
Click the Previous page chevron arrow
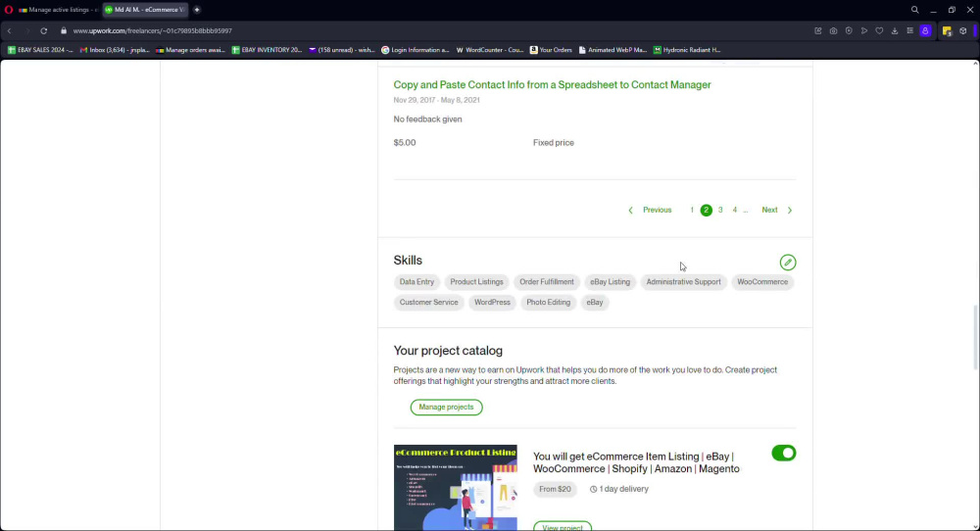(x=630, y=211)
